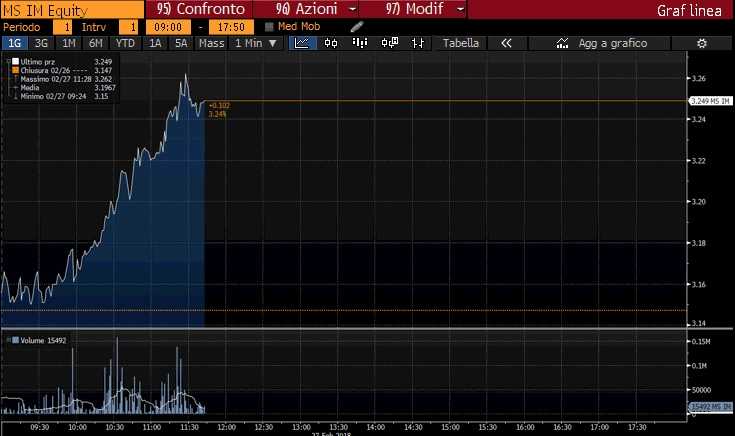Image resolution: width=735 pixels, height=436 pixels.
Task: Toggle the Volume legend swatch
Action: (15, 340)
